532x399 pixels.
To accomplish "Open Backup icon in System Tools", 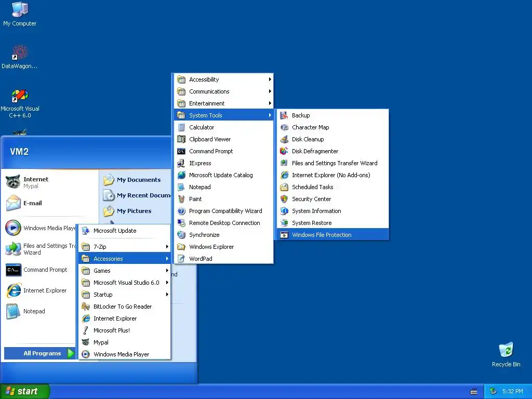I will [284, 115].
